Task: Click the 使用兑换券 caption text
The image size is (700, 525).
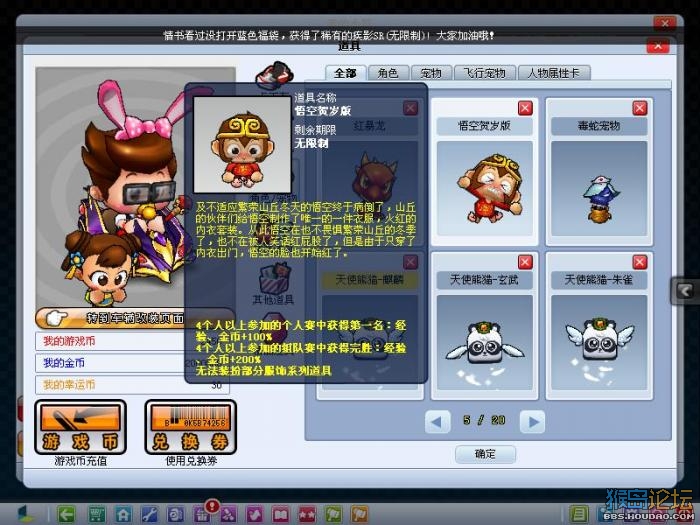Action: pyautogui.click(x=191, y=461)
